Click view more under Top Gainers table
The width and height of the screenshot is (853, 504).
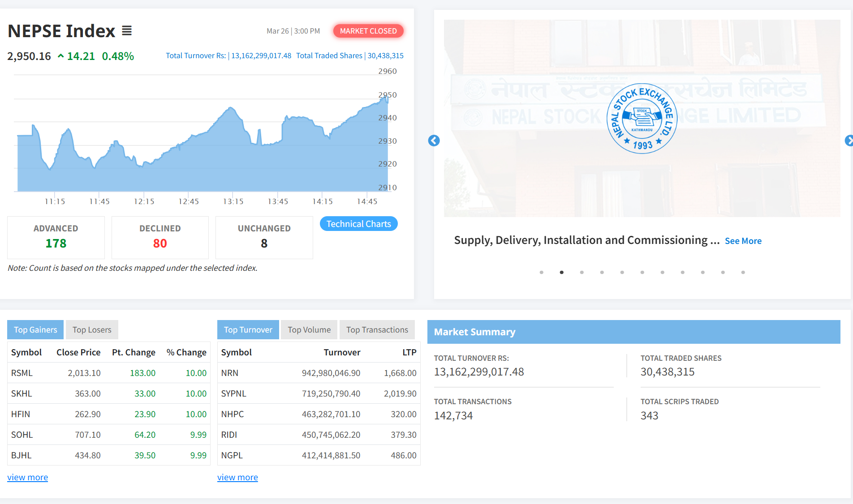tap(27, 477)
